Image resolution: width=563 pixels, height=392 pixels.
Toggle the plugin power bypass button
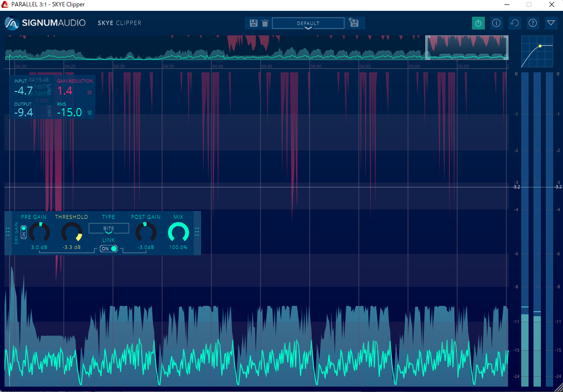(x=478, y=23)
